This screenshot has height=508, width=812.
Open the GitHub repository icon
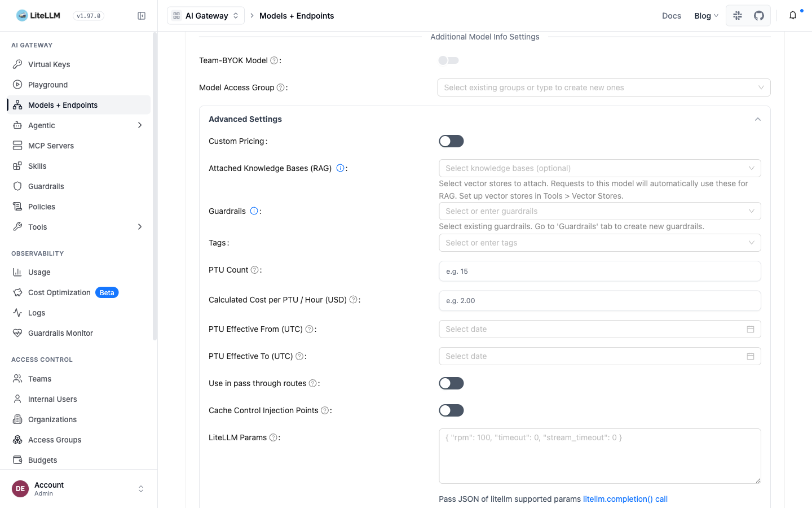pyautogui.click(x=759, y=16)
